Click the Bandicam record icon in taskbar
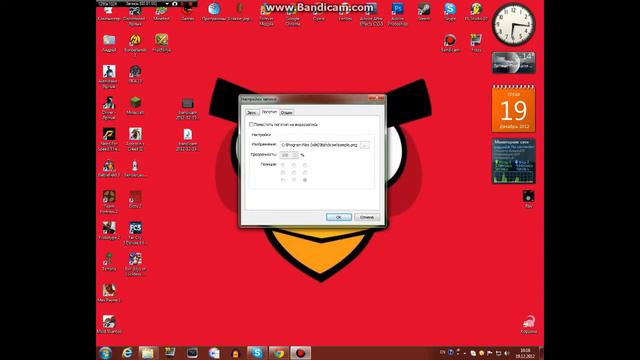Image resolution: width=640 pixels, height=360 pixels. tap(301, 353)
